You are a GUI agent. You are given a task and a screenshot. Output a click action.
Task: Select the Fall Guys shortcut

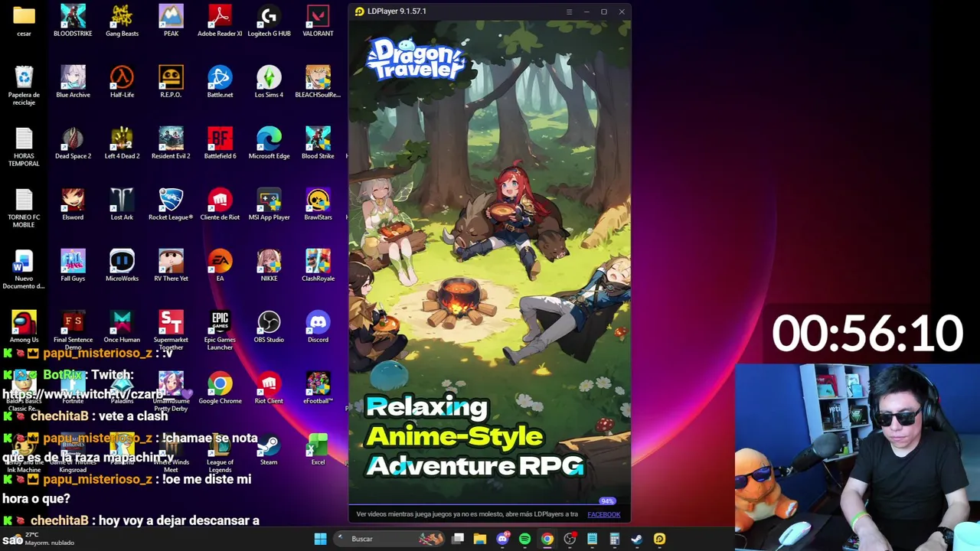click(x=73, y=266)
